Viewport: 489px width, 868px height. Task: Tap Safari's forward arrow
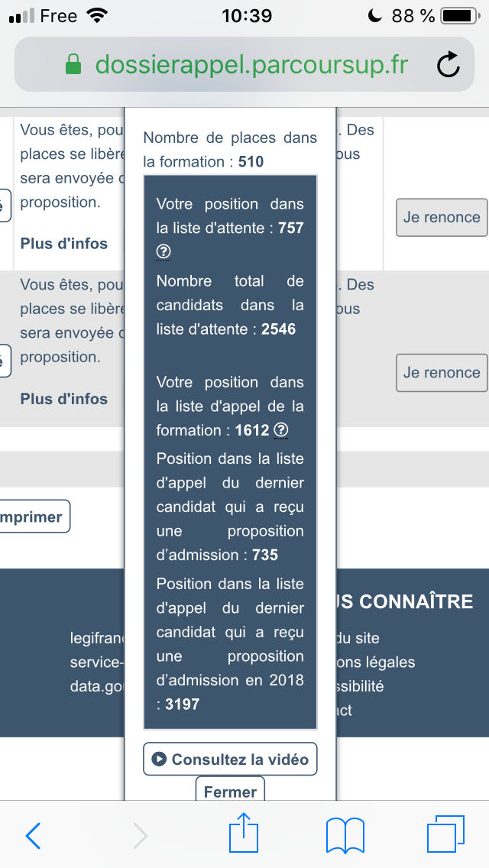(x=140, y=836)
